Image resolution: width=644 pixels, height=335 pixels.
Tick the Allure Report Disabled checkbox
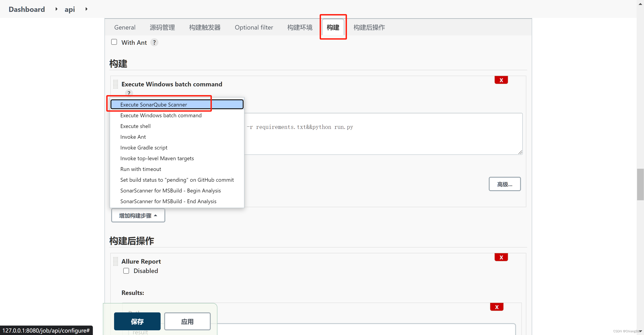pos(126,271)
